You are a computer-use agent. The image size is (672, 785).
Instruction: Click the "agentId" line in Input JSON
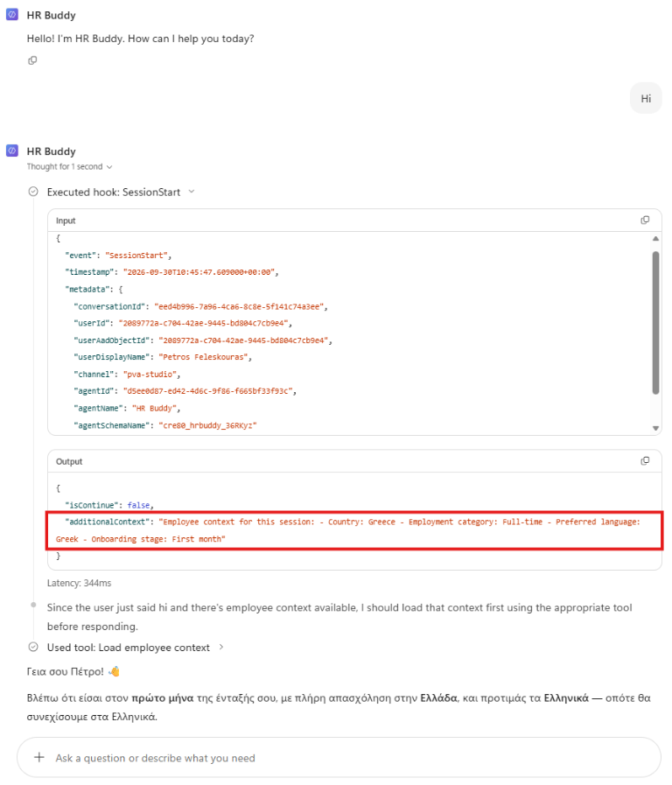185,391
